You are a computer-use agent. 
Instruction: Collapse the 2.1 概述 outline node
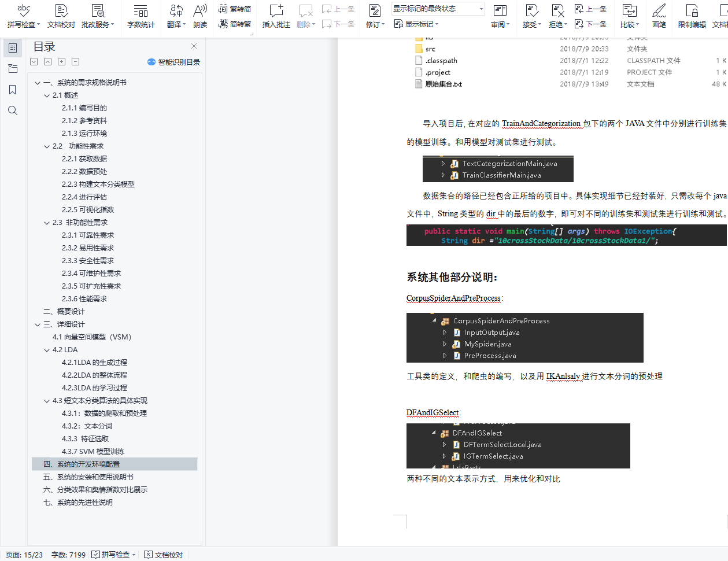(x=47, y=95)
